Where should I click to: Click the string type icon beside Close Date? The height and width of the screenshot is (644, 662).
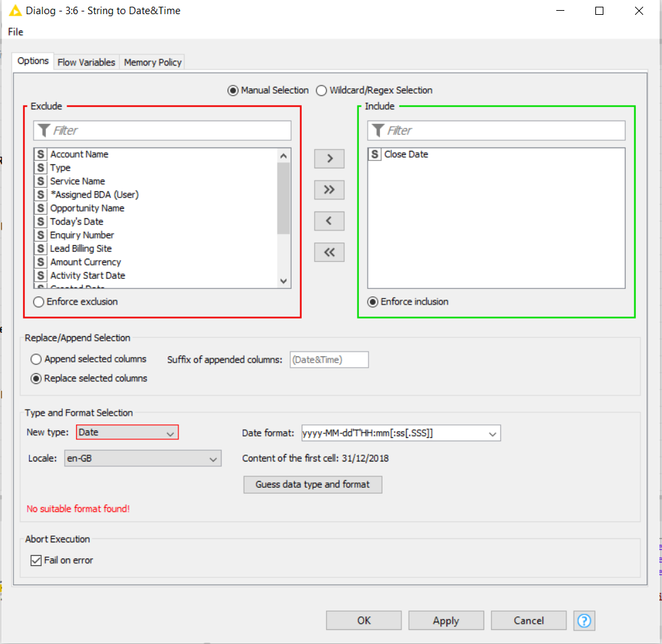click(x=375, y=154)
